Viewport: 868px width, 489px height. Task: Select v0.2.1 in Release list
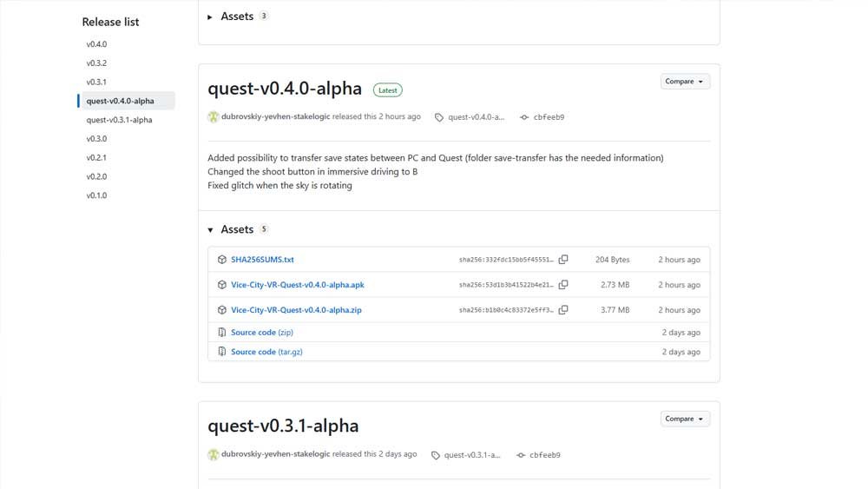[x=96, y=157]
